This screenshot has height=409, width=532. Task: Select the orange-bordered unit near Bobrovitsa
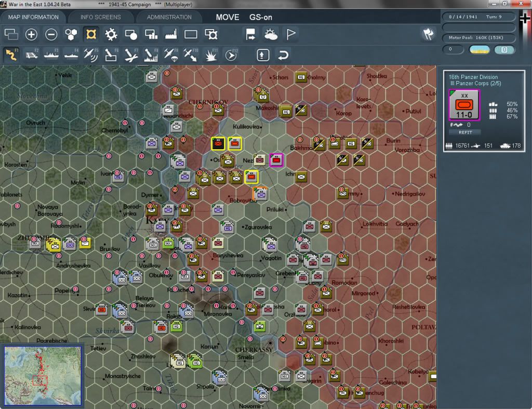coord(260,193)
